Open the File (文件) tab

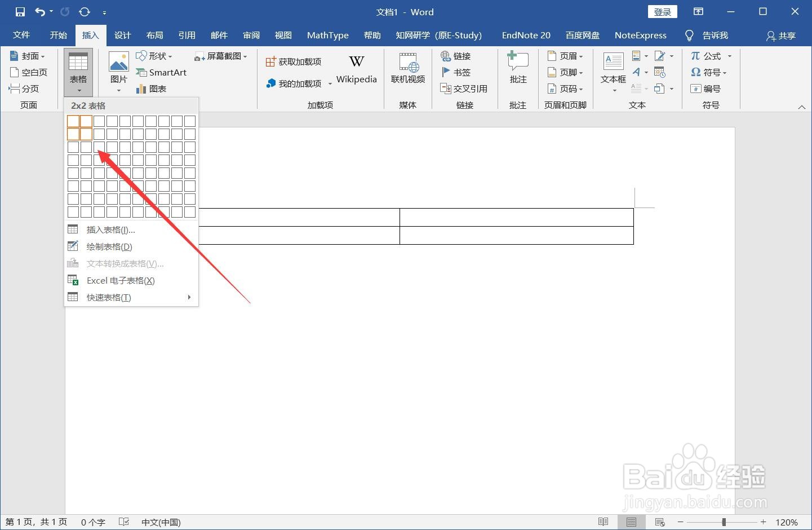point(21,35)
